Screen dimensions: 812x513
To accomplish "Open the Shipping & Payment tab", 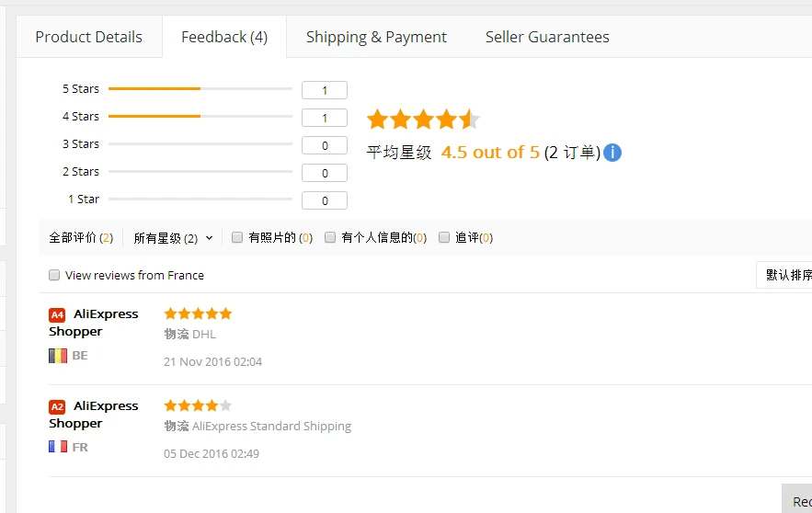I will pyautogui.click(x=376, y=37).
